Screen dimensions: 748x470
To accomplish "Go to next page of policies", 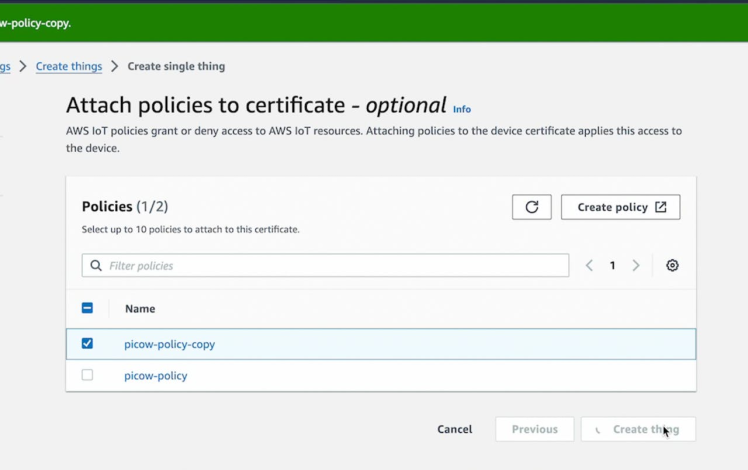I will click(x=636, y=266).
